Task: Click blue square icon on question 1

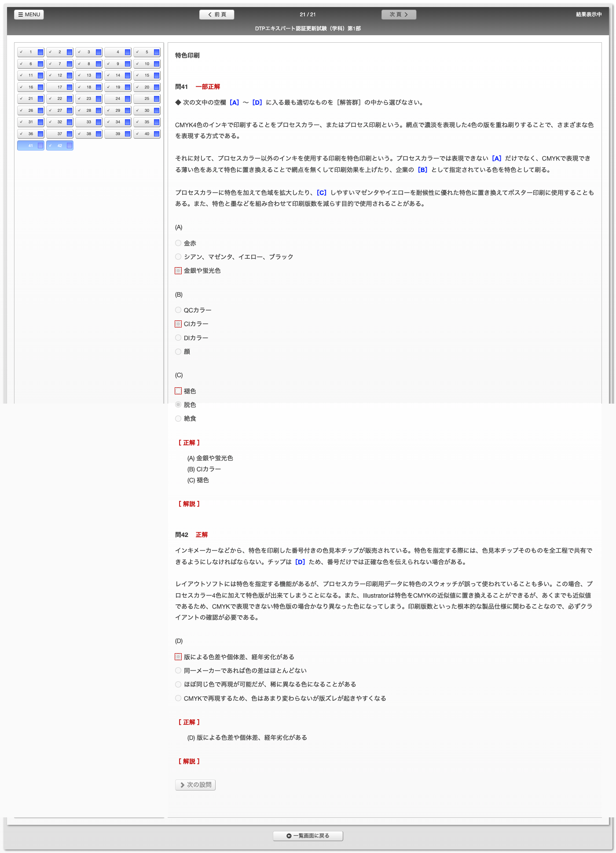Action: pyautogui.click(x=40, y=52)
